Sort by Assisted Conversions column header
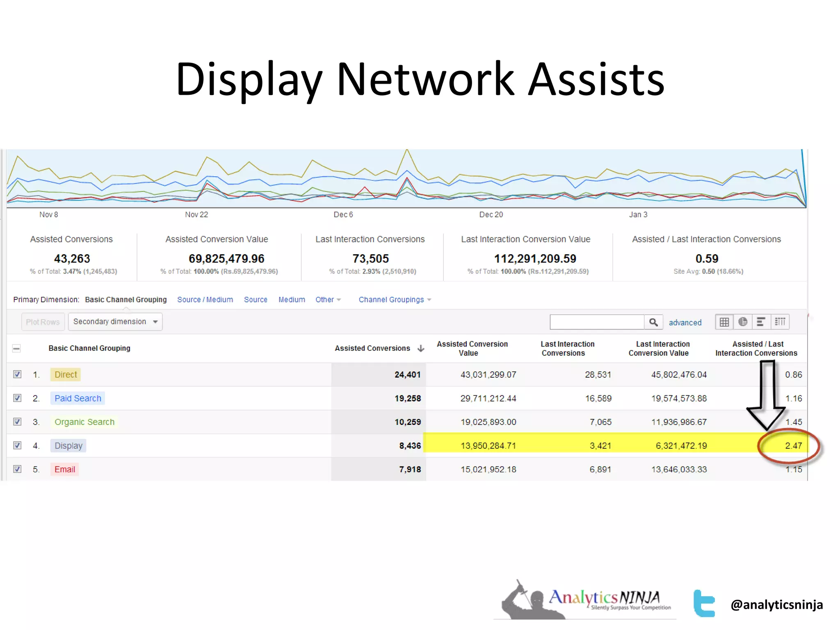Screen dimensions: 840x630 372,348
